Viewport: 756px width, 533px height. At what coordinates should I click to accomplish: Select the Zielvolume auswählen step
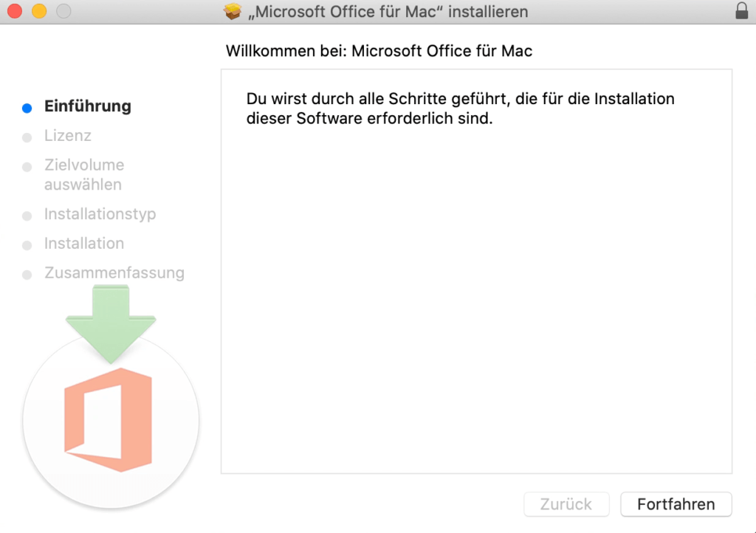(x=83, y=175)
